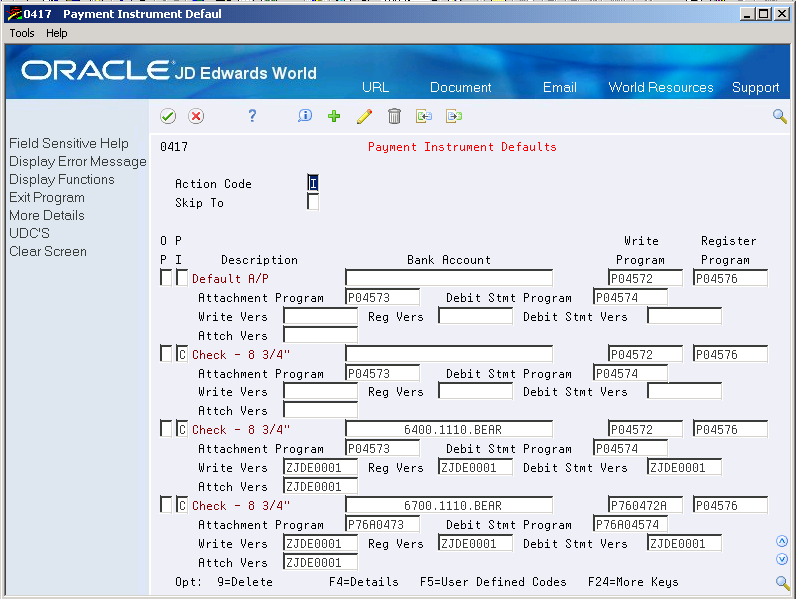Screen dimensions: 796x599
Task: Select Exit Program in the sidebar
Action: [47, 197]
